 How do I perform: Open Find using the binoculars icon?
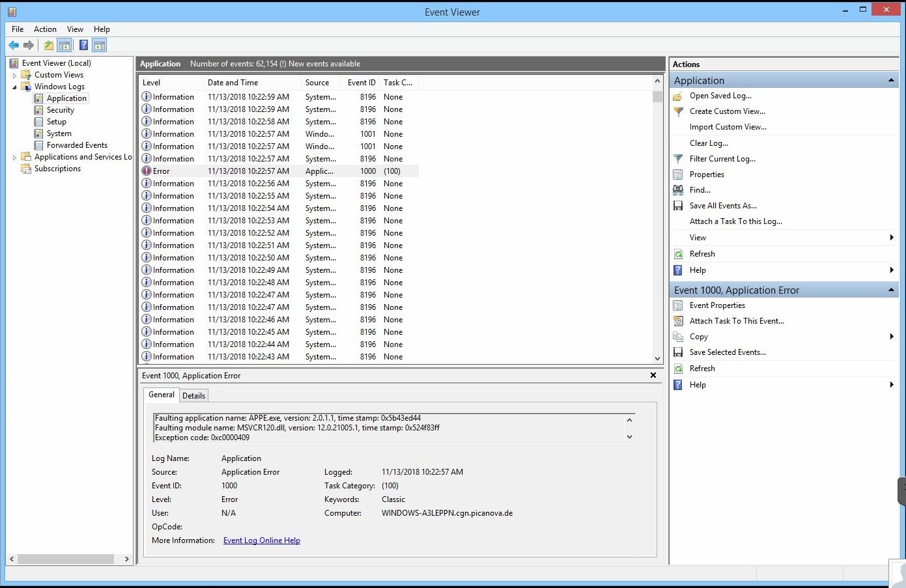(678, 189)
